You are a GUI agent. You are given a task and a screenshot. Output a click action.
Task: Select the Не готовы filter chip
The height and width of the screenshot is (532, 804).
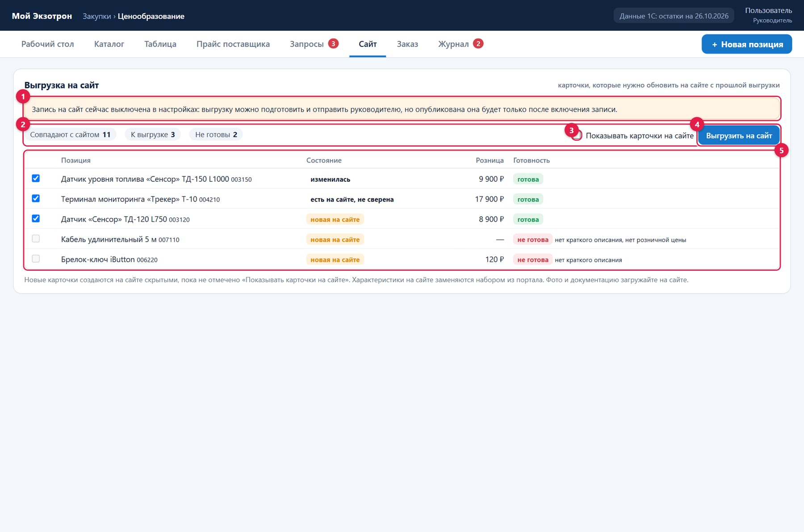coord(216,134)
